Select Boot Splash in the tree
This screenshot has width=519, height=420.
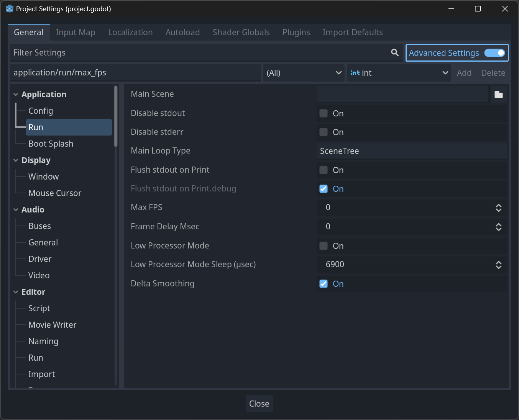click(x=51, y=144)
